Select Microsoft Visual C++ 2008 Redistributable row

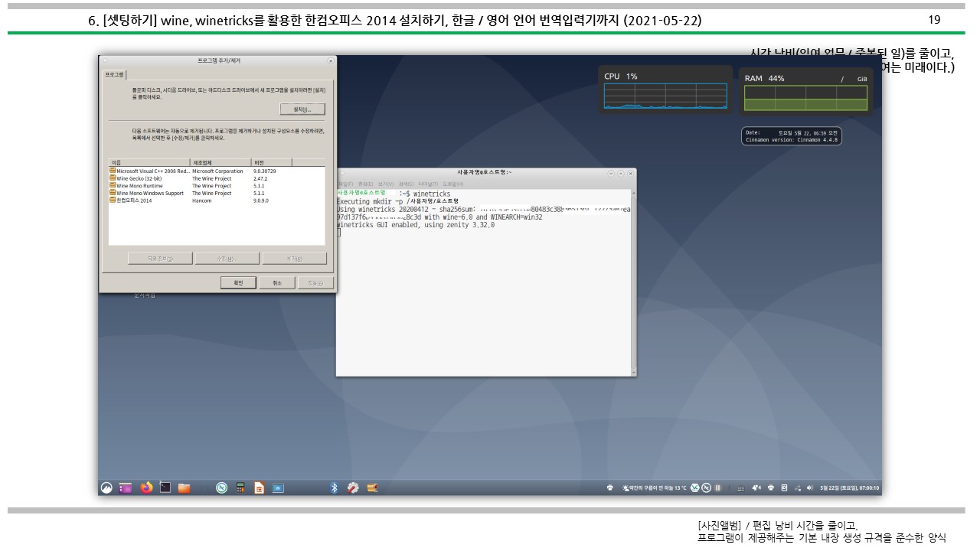pos(217,171)
